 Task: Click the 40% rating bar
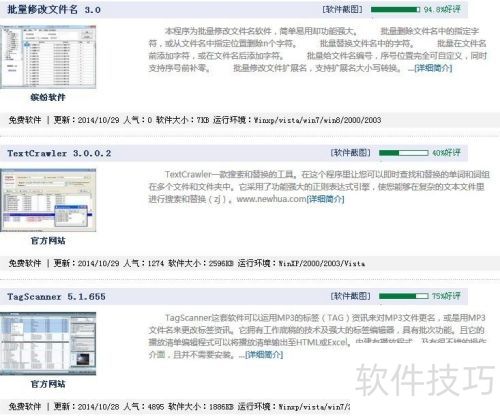click(404, 153)
